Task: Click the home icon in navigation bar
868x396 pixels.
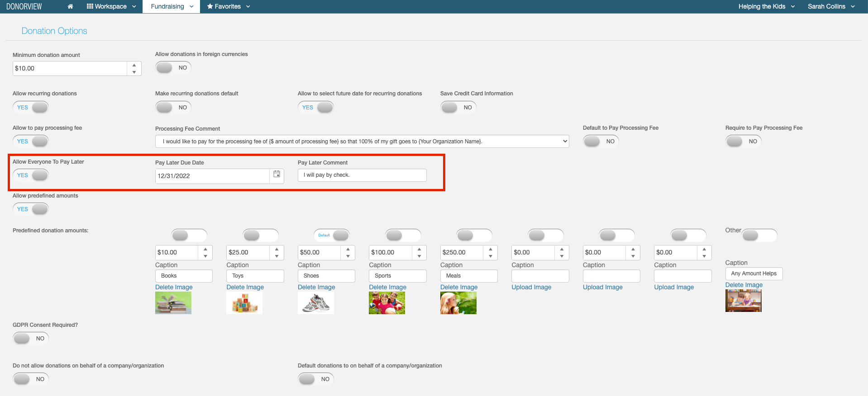Action: pos(70,6)
